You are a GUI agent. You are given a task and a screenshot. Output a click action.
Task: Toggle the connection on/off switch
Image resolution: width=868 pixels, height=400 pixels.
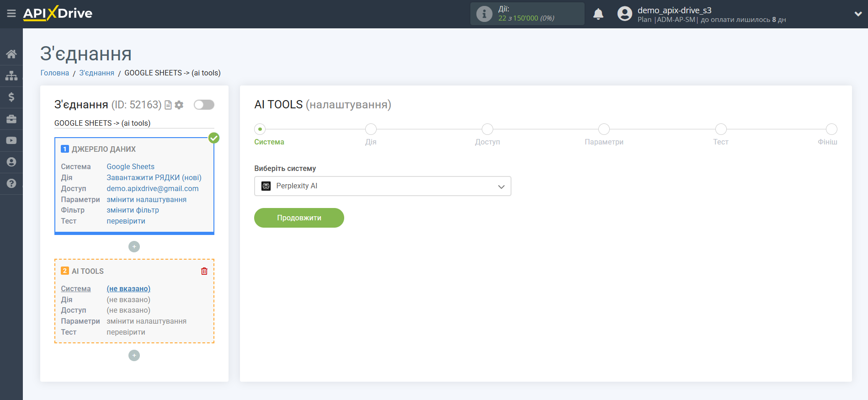(204, 105)
